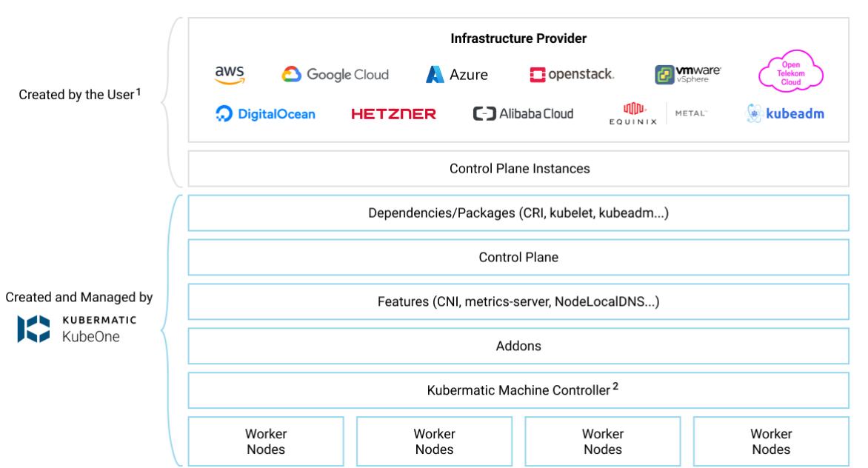Click the AWS logo
The height and width of the screenshot is (468, 868).
click(230, 75)
